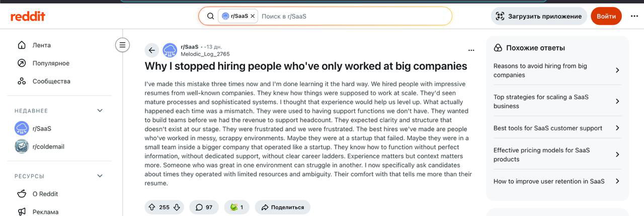The width and height of the screenshot is (644, 216).
Task: Click Загрузить приложение
Action: [x=538, y=16]
